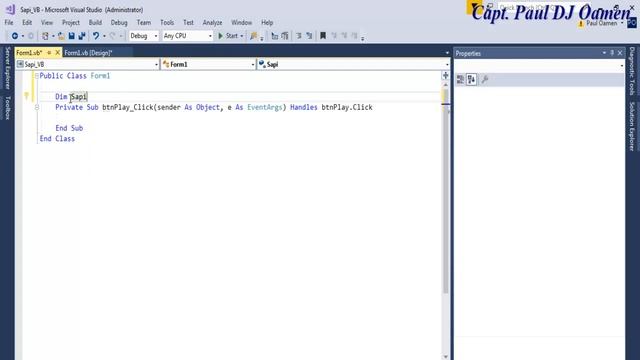Click the split editor plus icon above scrollbar

[x=446, y=76]
